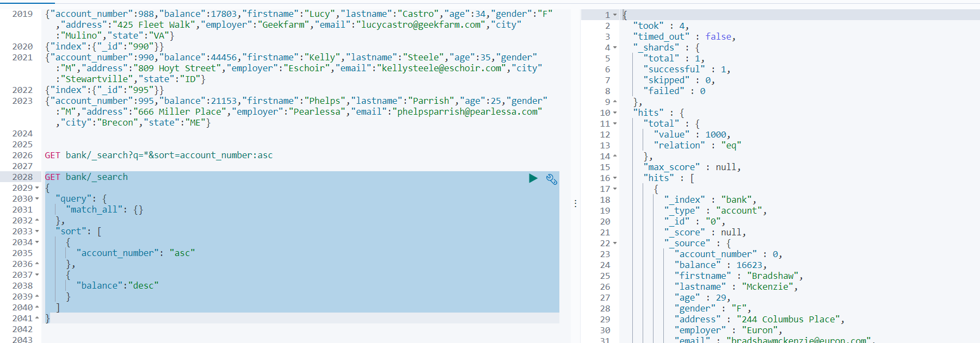
Task: Click "_index" : "bank" in response
Action: click(711, 200)
